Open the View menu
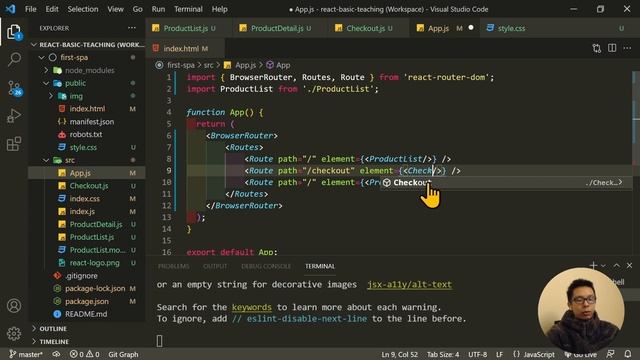Image resolution: width=640 pixels, height=360 pixels. tap(116, 9)
